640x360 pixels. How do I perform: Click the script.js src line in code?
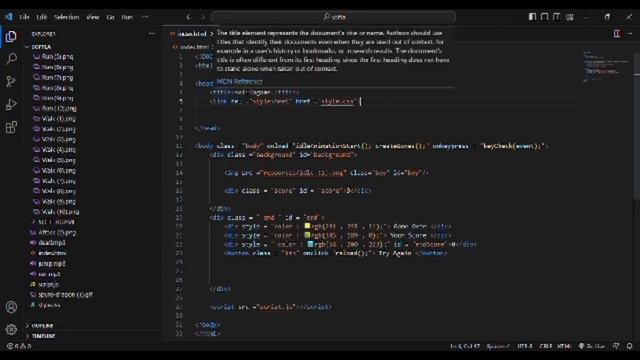tap(270, 307)
